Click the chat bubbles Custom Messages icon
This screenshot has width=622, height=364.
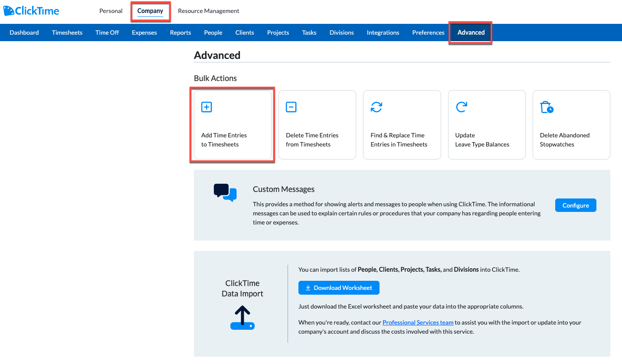(225, 192)
